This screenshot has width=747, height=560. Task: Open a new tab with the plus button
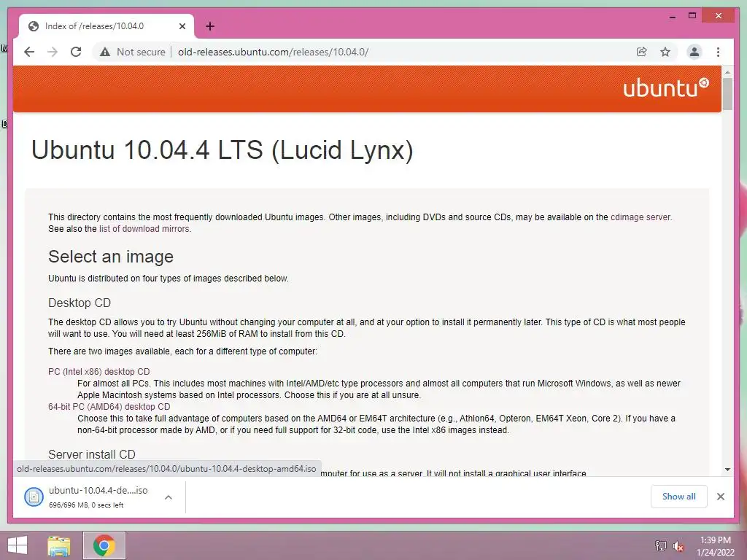coord(209,26)
